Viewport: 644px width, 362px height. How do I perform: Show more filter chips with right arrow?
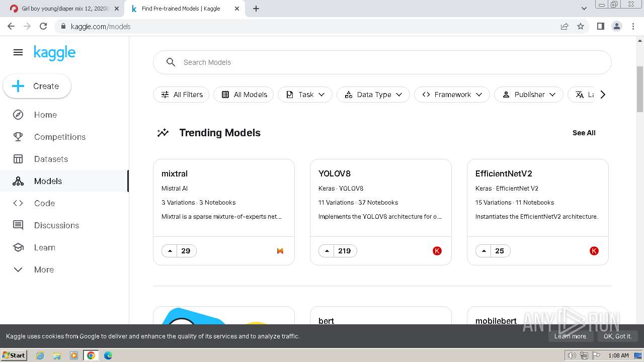603,95
